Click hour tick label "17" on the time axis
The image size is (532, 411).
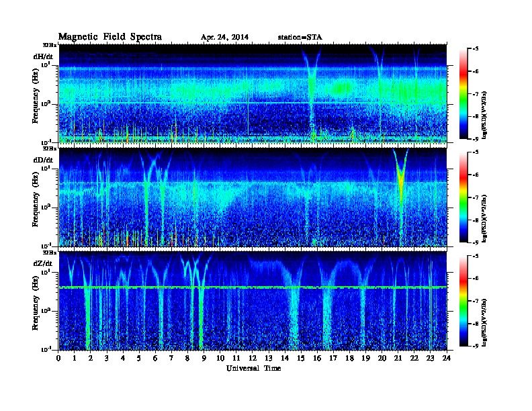333,359
